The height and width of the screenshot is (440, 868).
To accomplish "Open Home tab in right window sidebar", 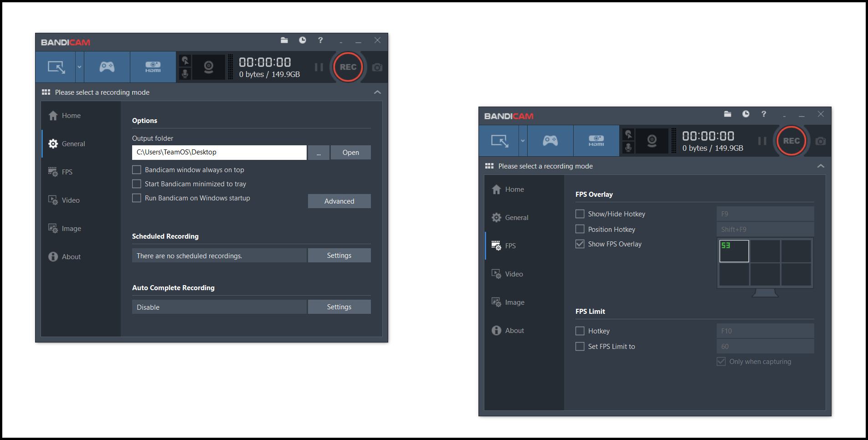I will [x=524, y=189].
